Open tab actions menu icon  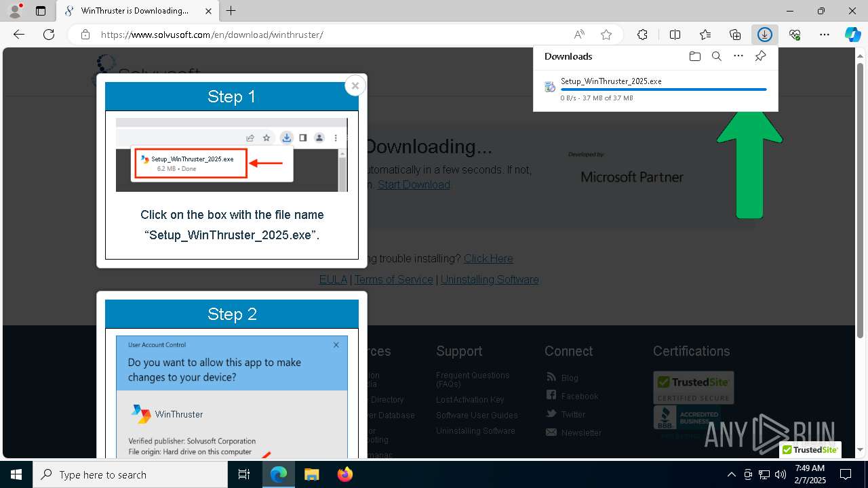click(x=41, y=11)
